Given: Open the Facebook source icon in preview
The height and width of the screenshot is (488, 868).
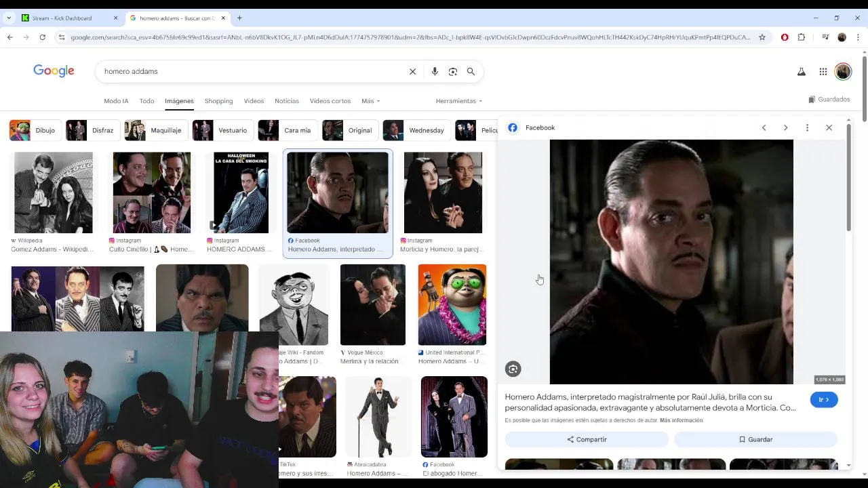Looking at the screenshot, I should point(513,127).
